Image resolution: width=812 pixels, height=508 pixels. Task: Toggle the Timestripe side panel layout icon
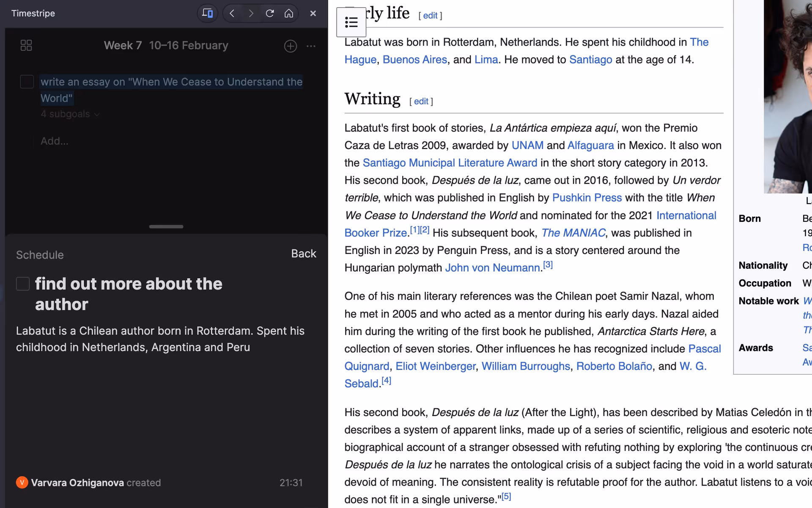[207, 13]
